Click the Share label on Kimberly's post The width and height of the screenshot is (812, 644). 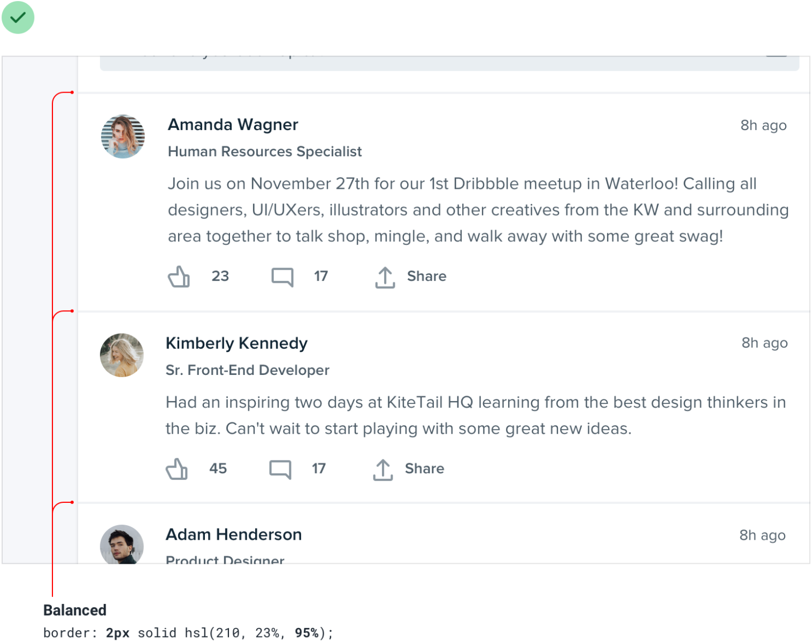pos(424,469)
